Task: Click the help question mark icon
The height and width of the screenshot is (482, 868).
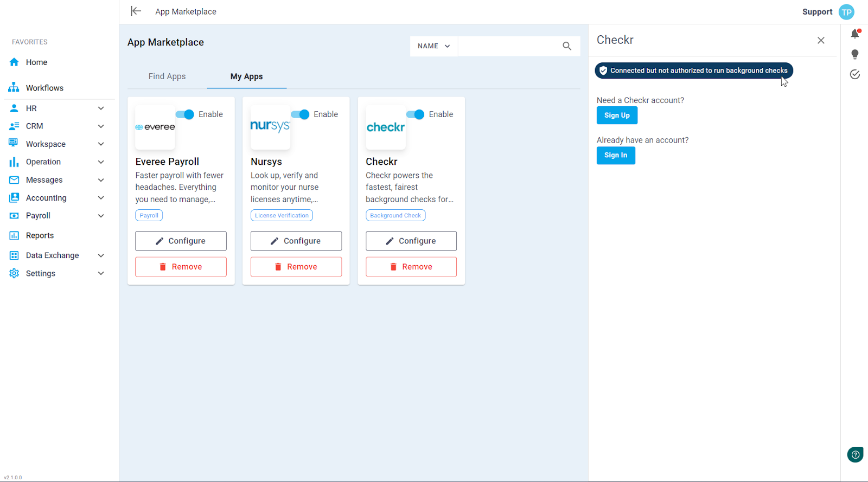Action: 855,454
